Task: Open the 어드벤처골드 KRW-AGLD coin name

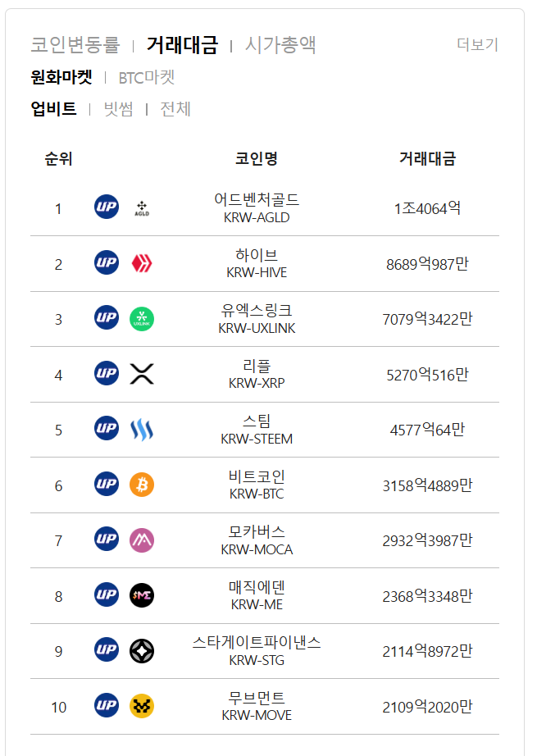Action: tap(257, 207)
